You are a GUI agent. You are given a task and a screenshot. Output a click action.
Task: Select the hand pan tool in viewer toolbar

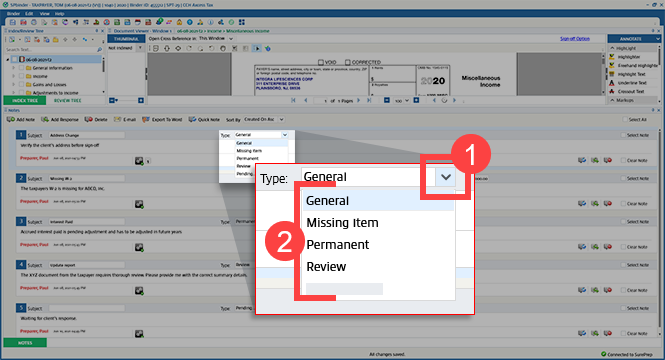coord(223,48)
